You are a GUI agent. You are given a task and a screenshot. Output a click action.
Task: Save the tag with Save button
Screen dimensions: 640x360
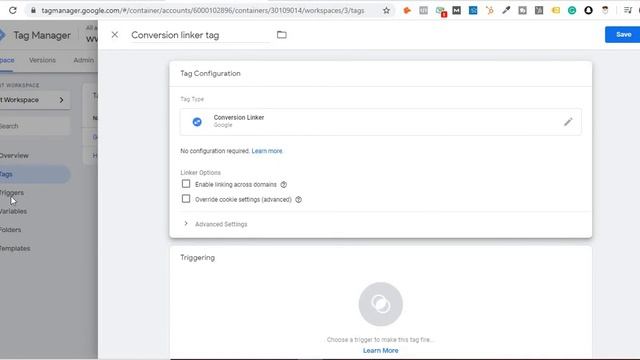pyautogui.click(x=622, y=35)
